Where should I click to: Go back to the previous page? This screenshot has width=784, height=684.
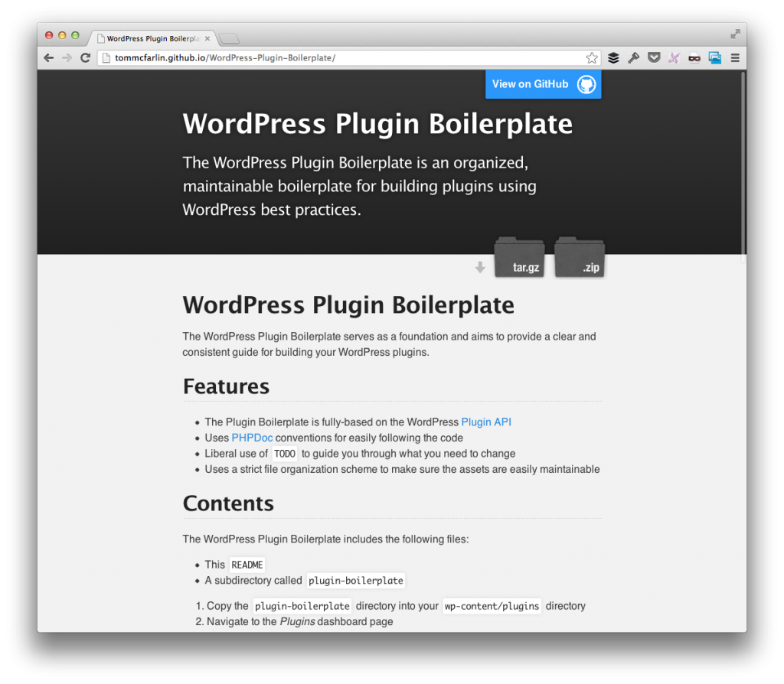tap(48, 58)
